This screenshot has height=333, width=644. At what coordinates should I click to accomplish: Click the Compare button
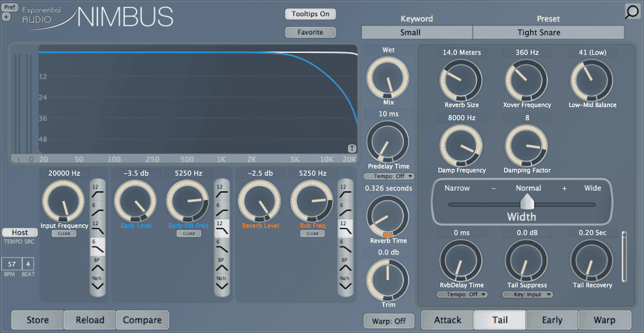[142, 320]
